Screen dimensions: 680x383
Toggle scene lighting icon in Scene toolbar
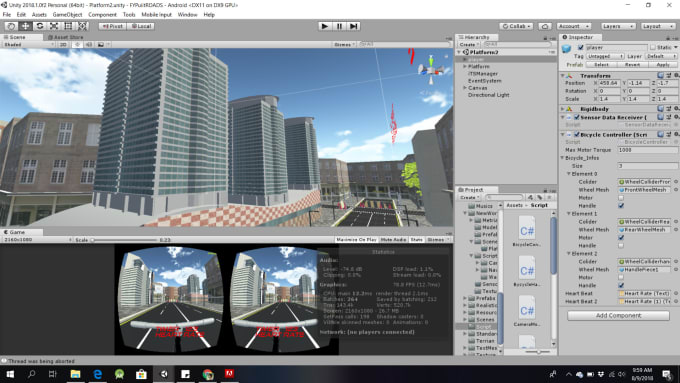[x=78, y=44]
